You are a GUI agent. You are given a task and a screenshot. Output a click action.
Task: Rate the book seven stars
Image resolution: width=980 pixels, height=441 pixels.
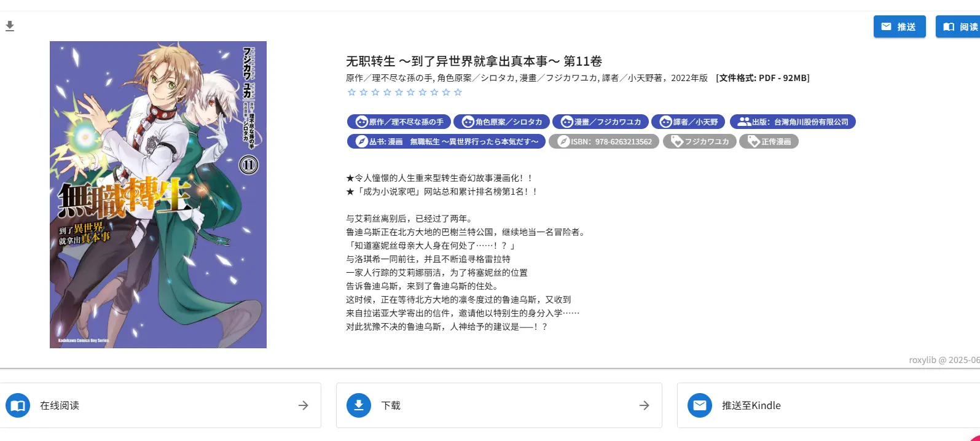click(x=422, y=92)
